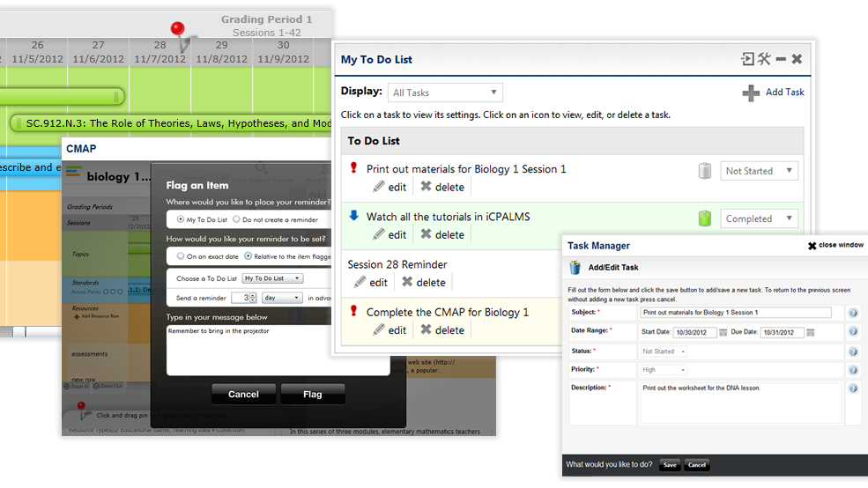Expand the 'Not Started' status dropdown in the to-do list
This screenshot has width=868, height=488.
coord(760,171)
